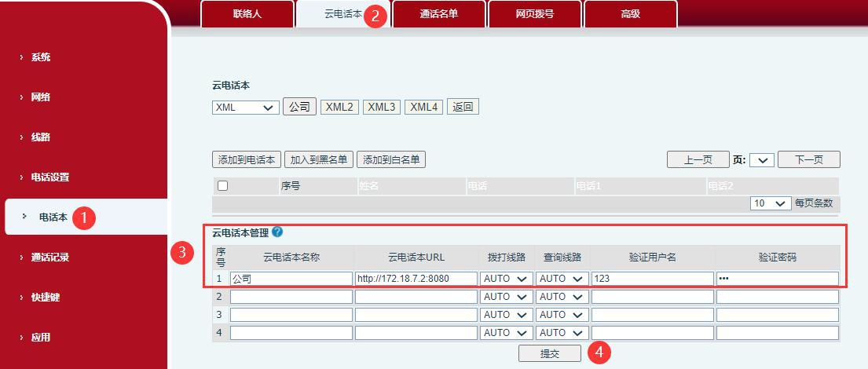868x369 pixels.
Task: Open row 2 查询线路 AUTO dropdown
Action: point(562,297)
